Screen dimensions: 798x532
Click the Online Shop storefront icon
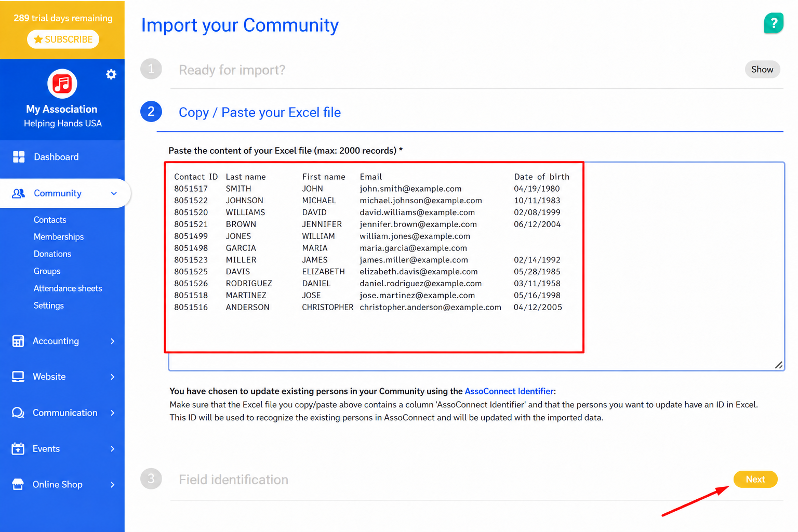pos(18,484)
